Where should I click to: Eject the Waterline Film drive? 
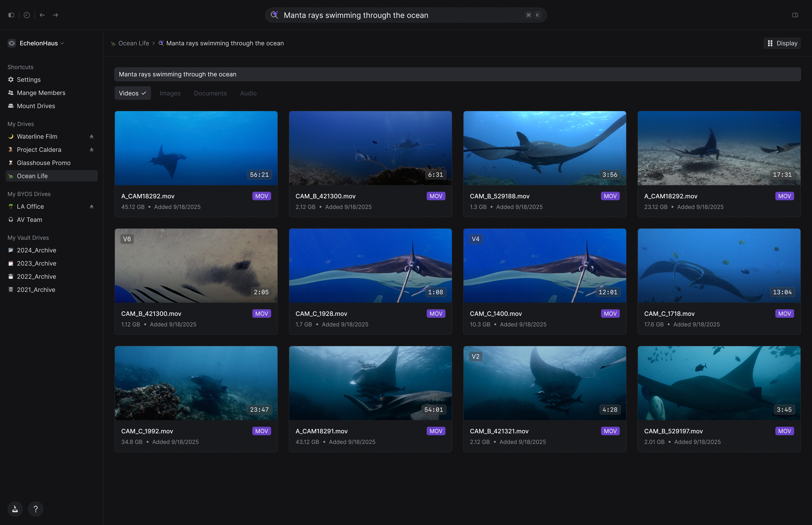(x=91, y=136)
